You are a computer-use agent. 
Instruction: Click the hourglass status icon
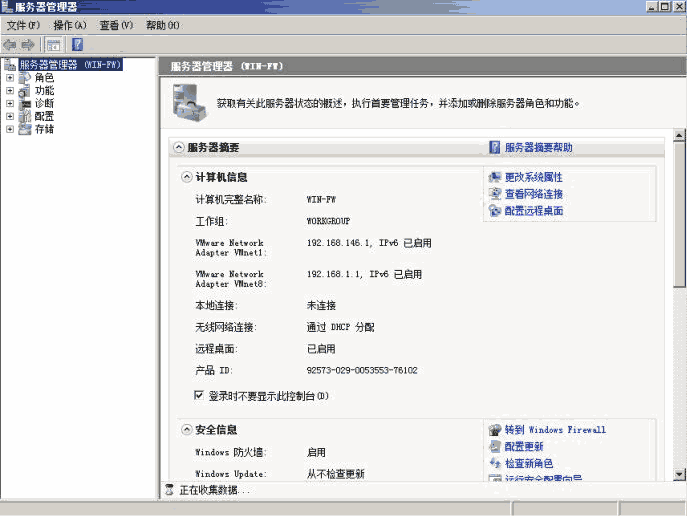(169, 490)
